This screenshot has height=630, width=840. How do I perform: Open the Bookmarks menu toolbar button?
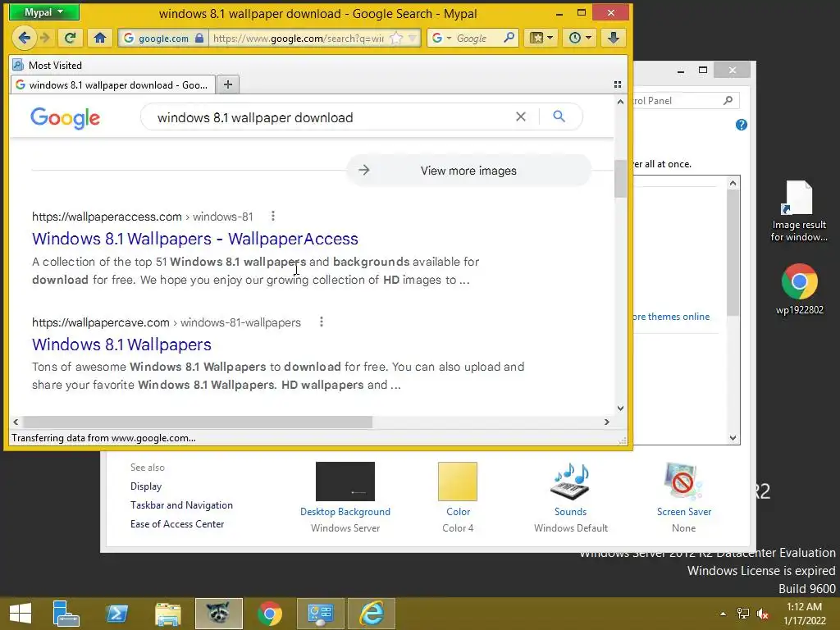[541, 38]
